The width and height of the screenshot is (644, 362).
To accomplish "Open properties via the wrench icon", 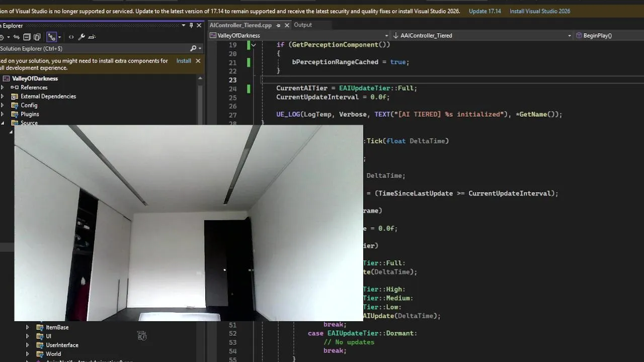I will click(x=82, y=37).
